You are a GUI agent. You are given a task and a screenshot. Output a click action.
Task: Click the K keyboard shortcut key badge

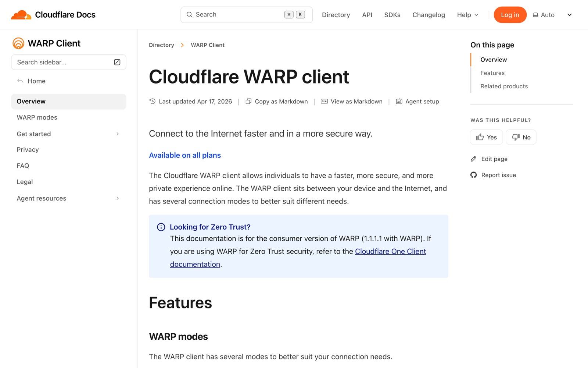click(301, 15)
